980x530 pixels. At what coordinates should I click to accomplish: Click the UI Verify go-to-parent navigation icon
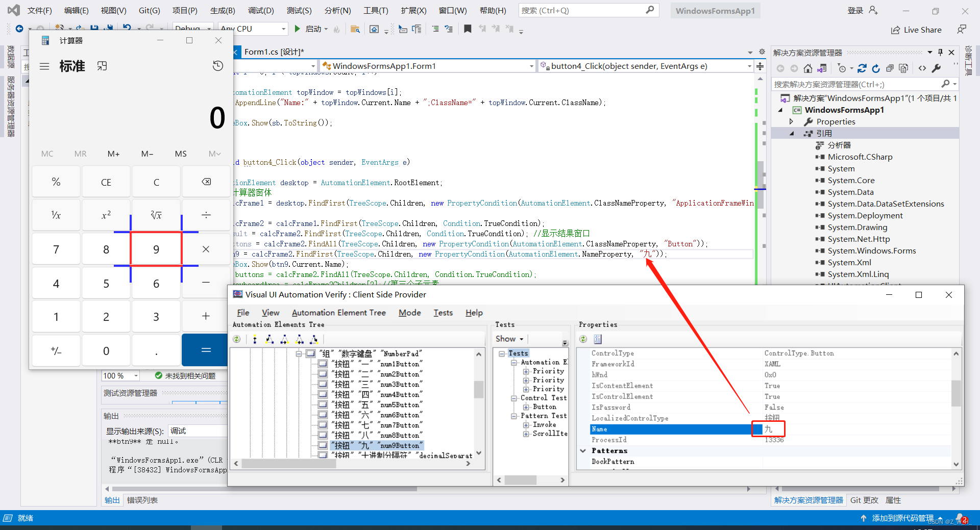(255, 339)
